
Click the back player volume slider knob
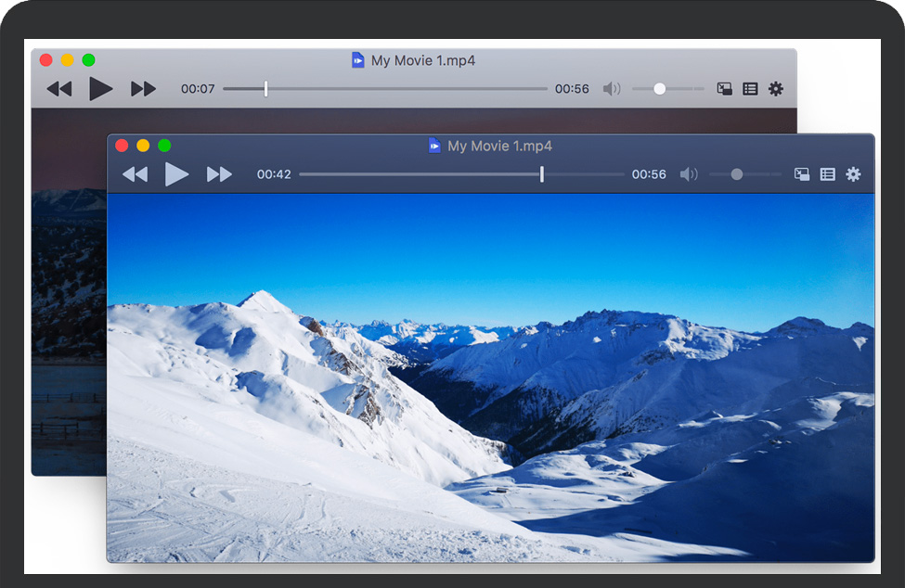(x=660, y=89)
